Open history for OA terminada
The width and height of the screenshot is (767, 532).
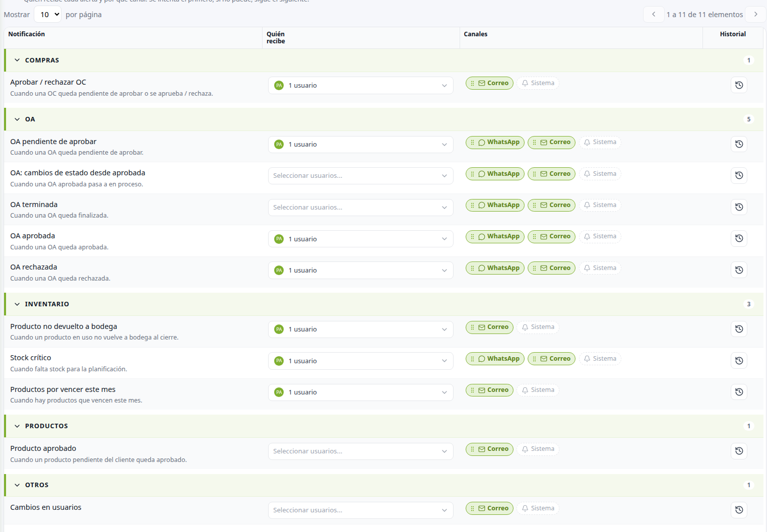pyautogui.click(x=739, y=207)
